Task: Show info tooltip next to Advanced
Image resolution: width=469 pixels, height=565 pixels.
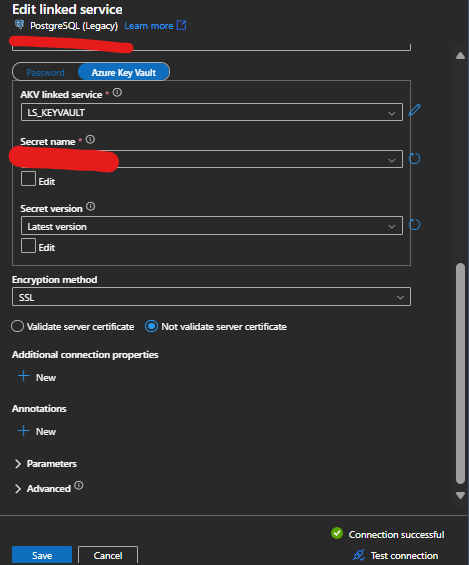Action: [x=79, y=486]
